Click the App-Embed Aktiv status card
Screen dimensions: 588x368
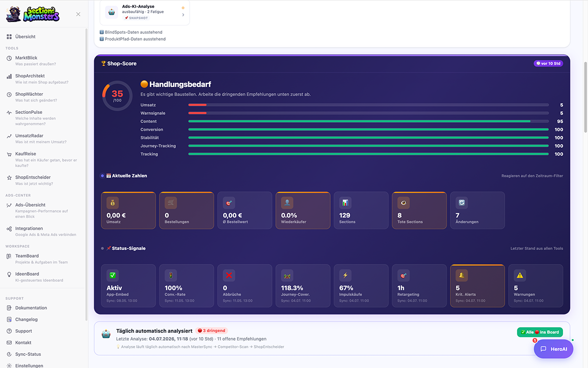pyautogui.click(x=128, y=286)
